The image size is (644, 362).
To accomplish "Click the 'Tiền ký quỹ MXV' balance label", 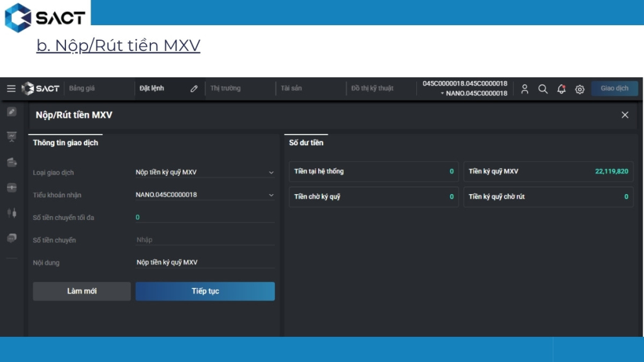I will tap(493, 172).
